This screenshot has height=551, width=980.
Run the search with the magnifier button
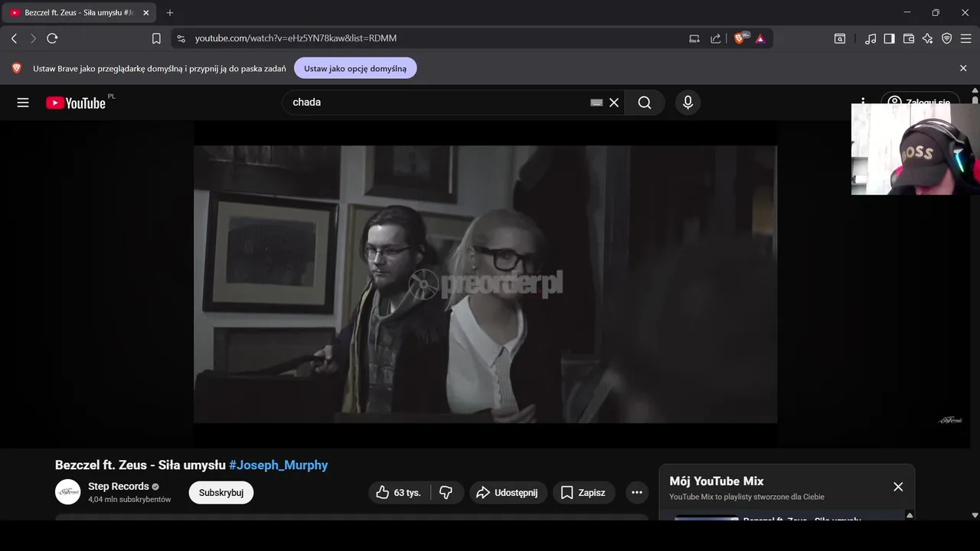coord(645,103)
